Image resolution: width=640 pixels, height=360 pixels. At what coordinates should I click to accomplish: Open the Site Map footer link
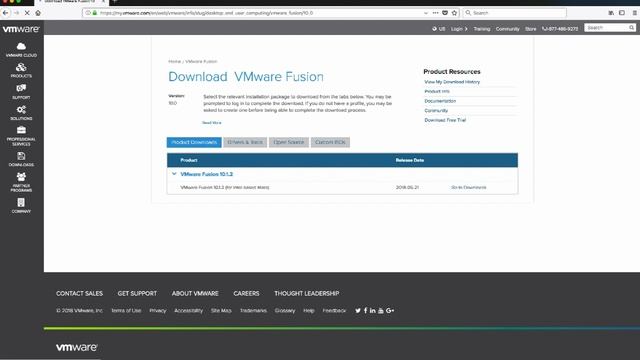pos(221,311)
